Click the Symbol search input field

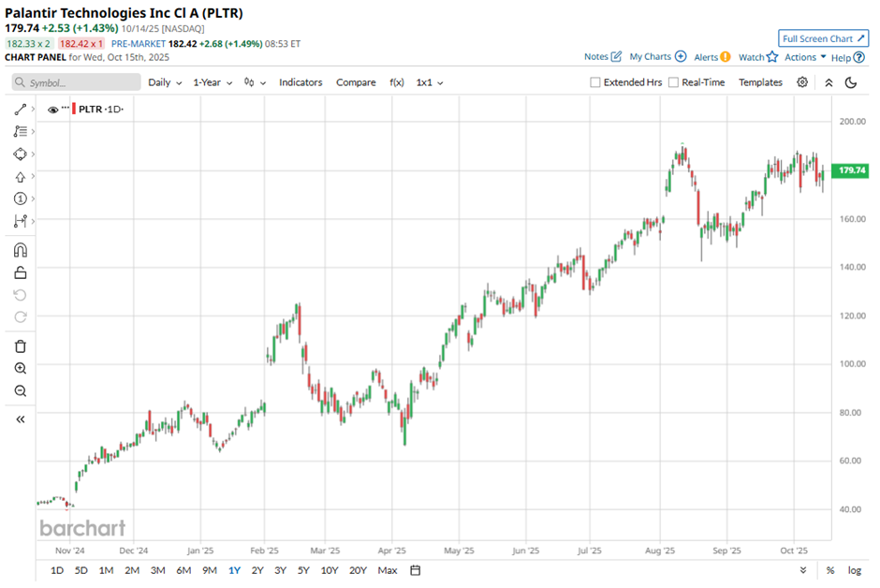(x=75, y=82)
